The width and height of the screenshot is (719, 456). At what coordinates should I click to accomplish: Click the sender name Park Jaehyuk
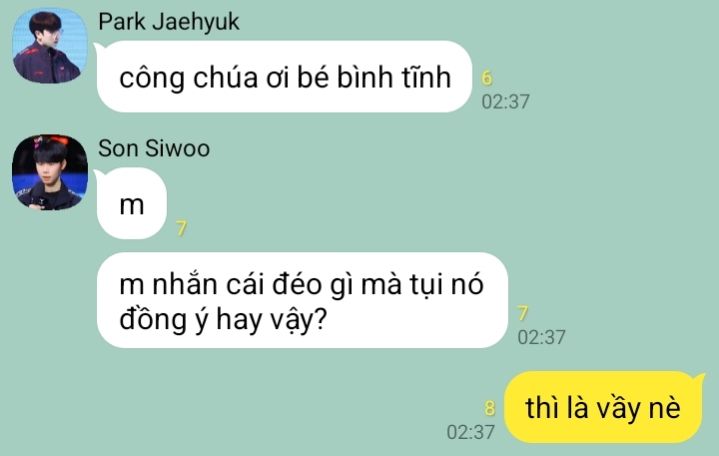[169, 22]
